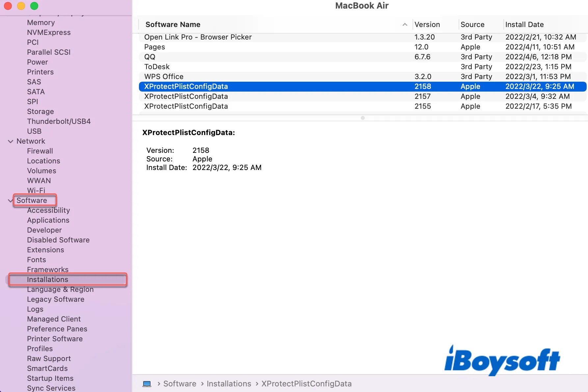This screenshot has height=392, width=588.
Task: Open Disabled Software in the sidebar
Action: (x=58, y=240)
